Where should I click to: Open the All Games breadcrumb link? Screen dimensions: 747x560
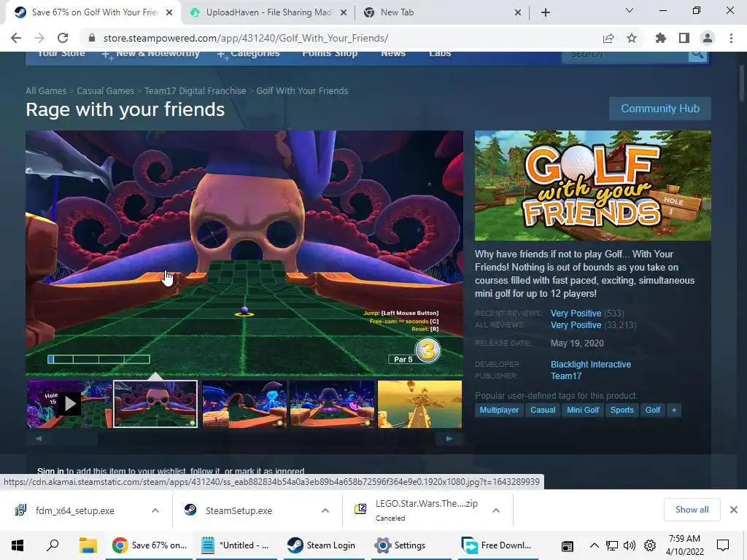(46, 91)
